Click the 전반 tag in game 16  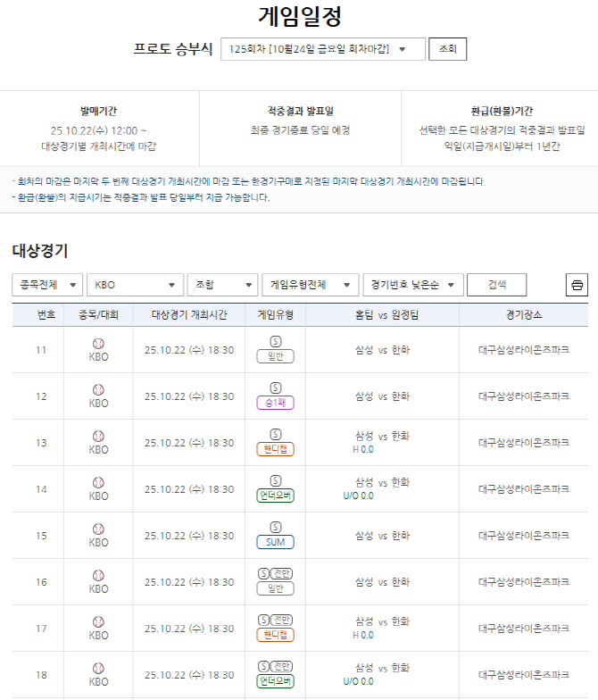(x=282, y=573)
